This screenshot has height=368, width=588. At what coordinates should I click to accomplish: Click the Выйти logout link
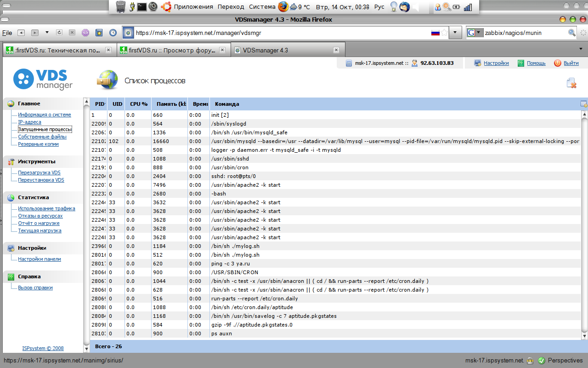click(x=571, y=63)
